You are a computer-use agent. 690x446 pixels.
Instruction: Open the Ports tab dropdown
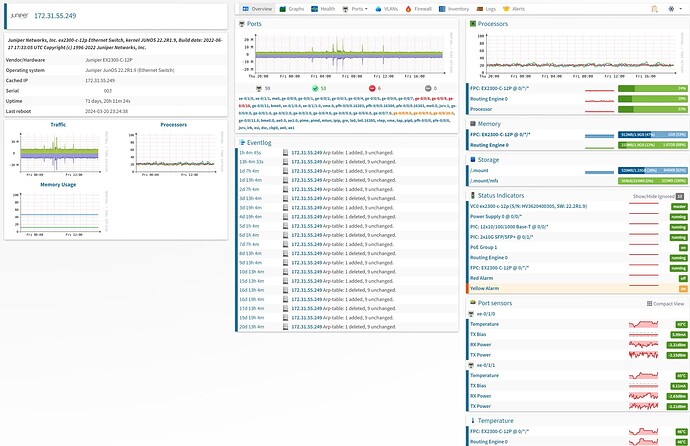tap(355, 9)
